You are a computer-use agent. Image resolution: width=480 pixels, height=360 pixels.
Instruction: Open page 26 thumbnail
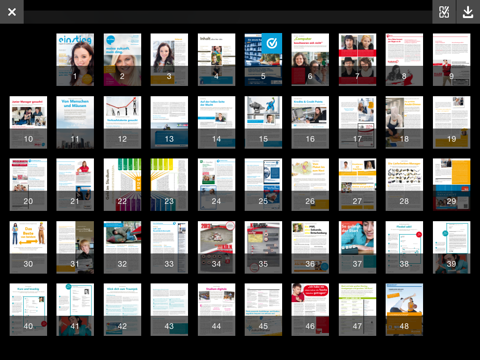click(310, 185)
